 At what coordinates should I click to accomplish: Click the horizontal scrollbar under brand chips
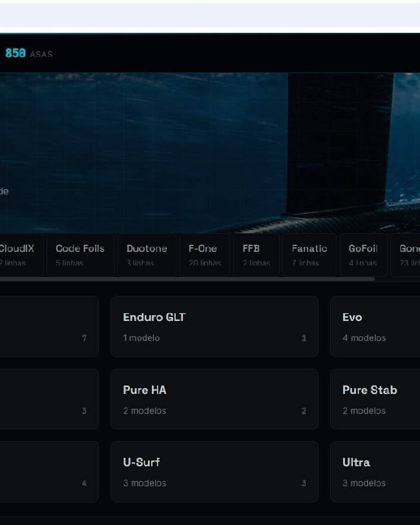[x=187, y=279]
